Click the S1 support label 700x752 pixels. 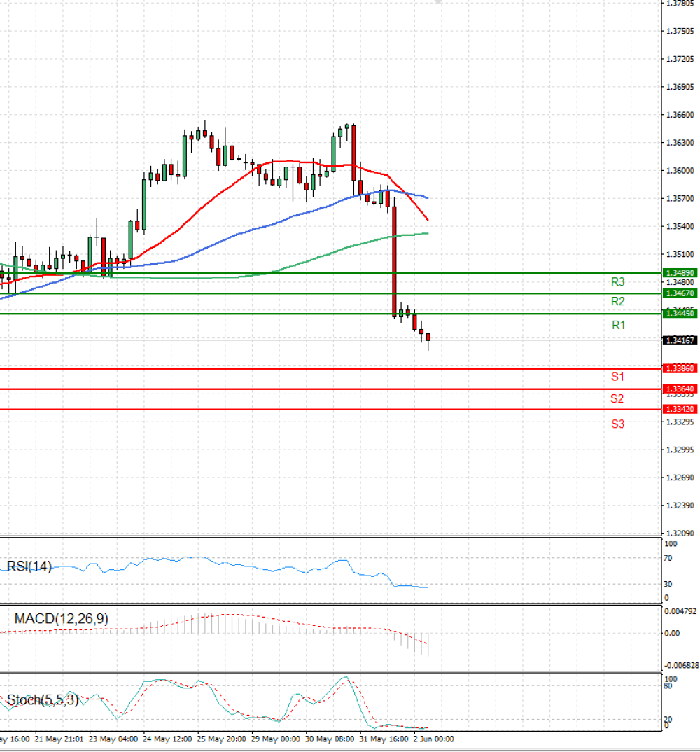pyautogui.click(x=617, y=377)
